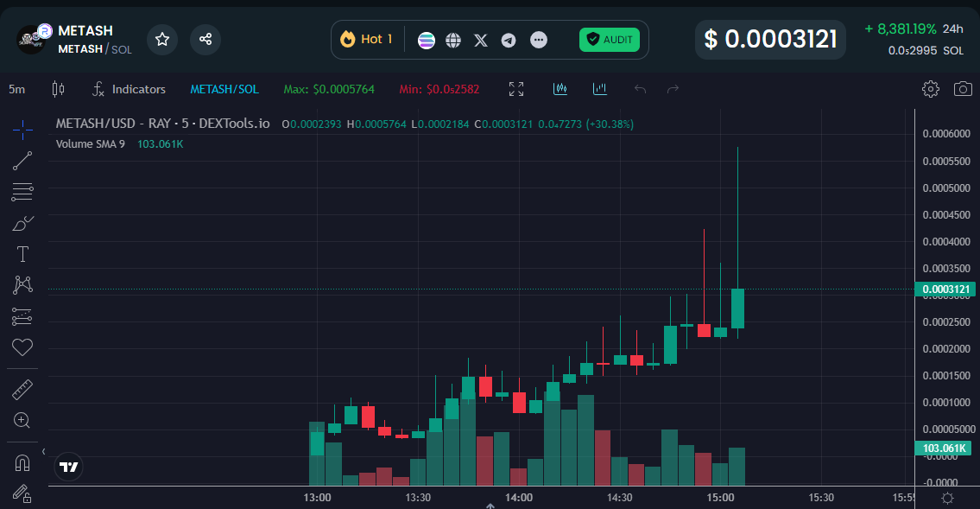Open the TradingView logo link
Screen dimensions: 980x509
69,467
